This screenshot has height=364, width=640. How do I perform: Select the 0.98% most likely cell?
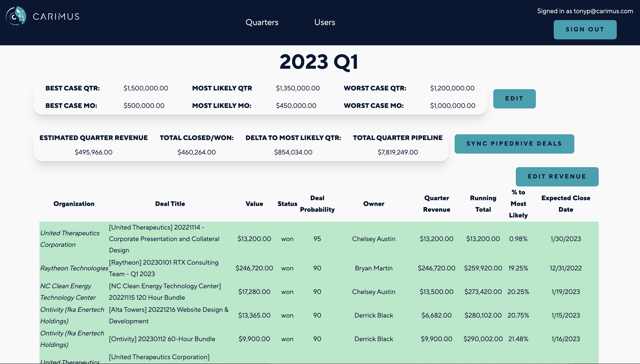pos(518,239)
